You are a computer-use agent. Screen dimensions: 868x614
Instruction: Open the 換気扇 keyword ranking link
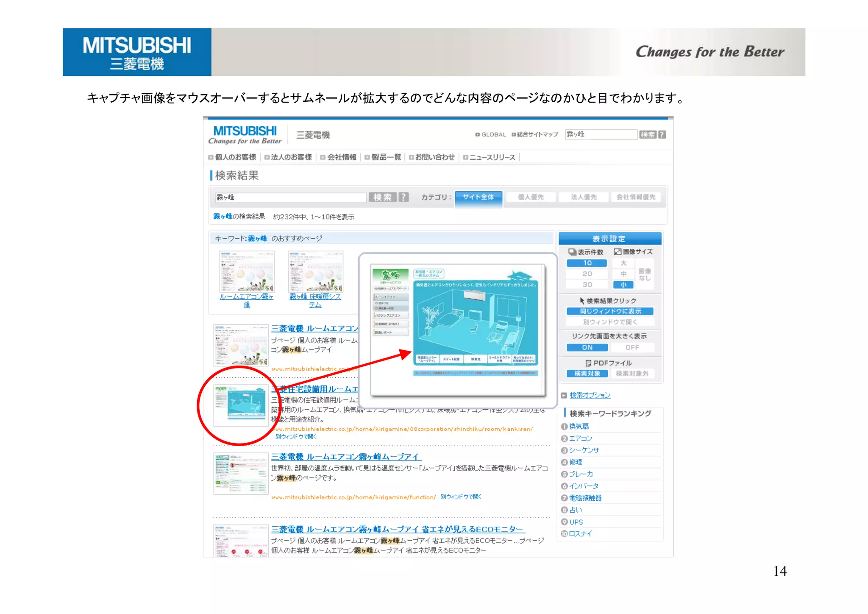pyautogui.click(x=579, y=427)
